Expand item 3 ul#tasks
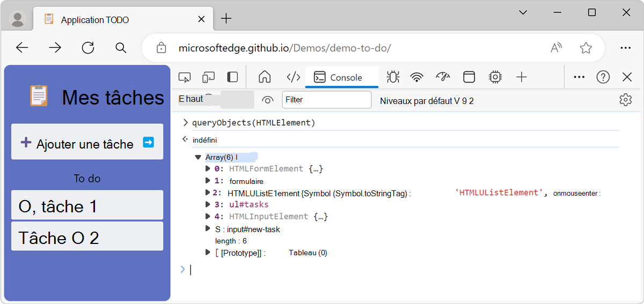The width and height of the screenshot is (644, 304). click(x=208, y=204)
